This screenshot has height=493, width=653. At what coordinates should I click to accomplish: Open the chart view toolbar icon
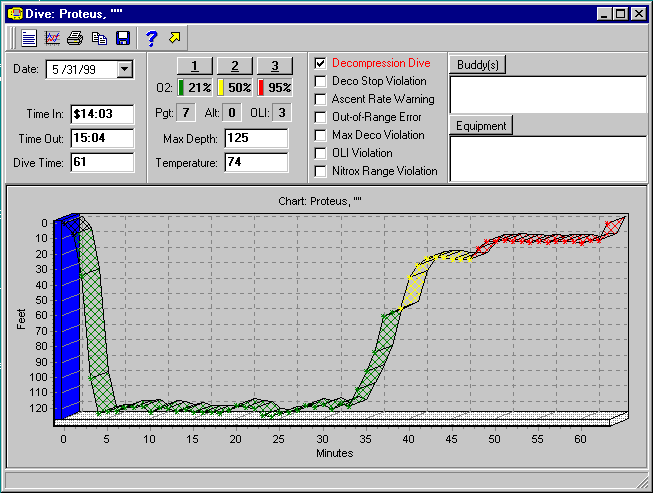(x=52, y=38)
